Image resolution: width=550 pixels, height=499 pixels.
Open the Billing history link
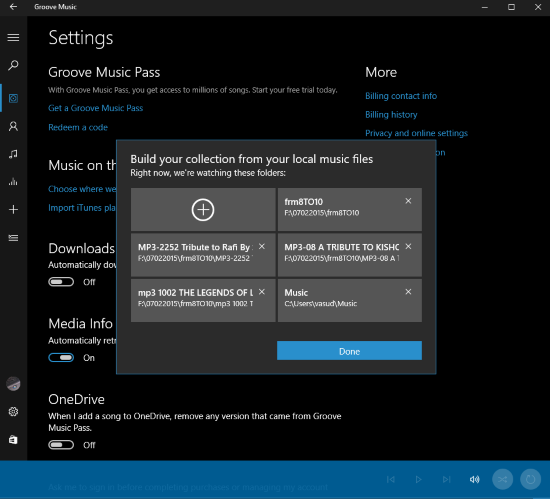pyautogui.click(x=391, y=115)
